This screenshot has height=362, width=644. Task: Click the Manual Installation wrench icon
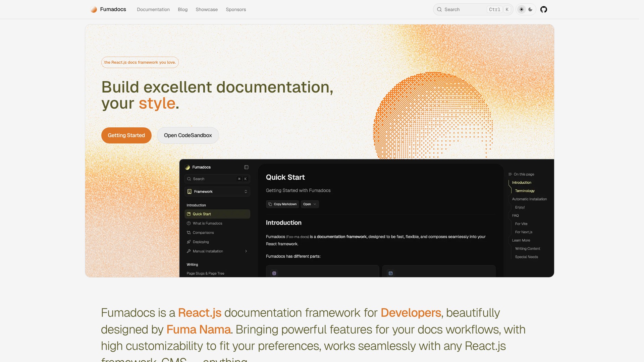tap(189, 251)
